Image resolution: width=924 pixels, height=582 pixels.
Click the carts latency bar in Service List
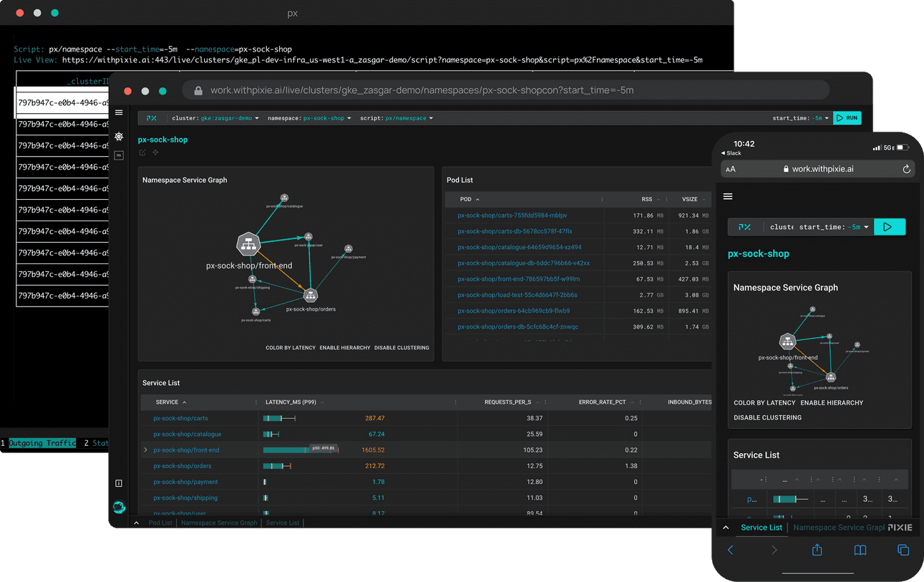pyautogui.click(x=279, y=418)
